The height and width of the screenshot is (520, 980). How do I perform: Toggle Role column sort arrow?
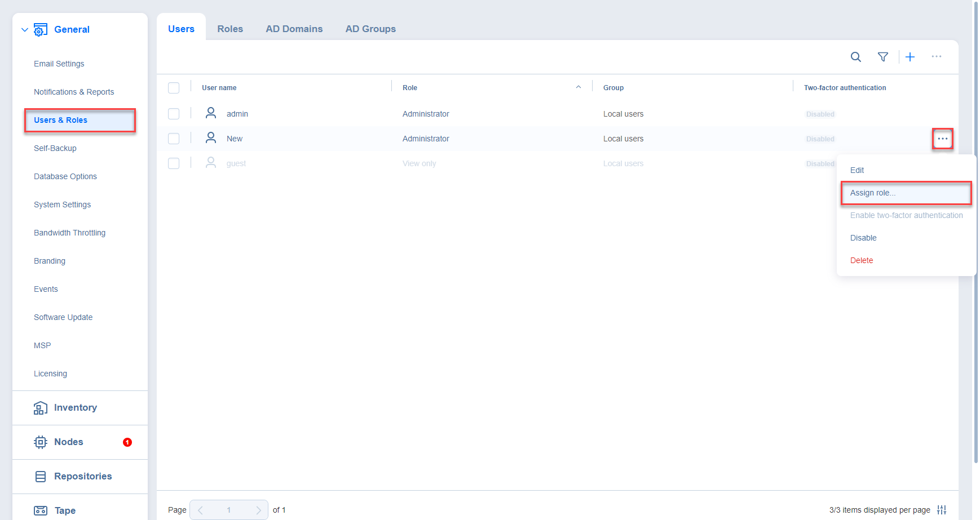click(579, 87)
